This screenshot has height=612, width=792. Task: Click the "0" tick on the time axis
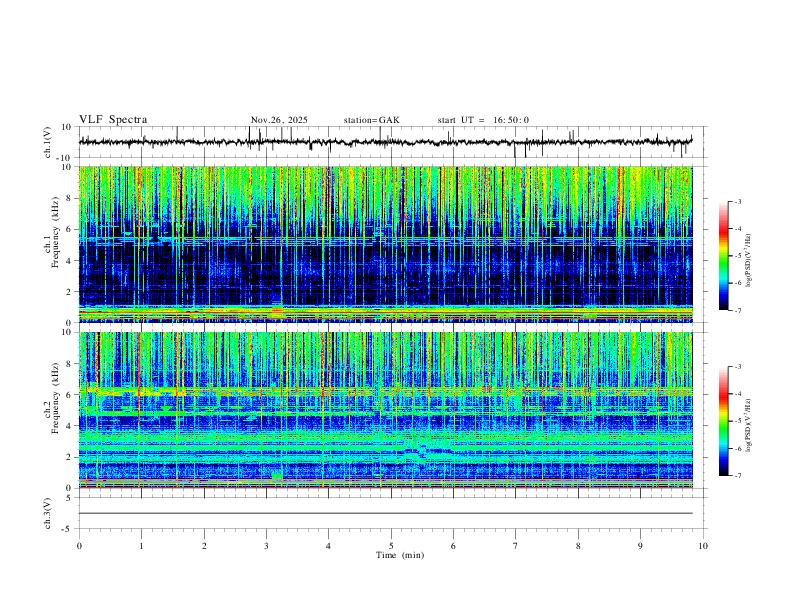pos(79,546)
